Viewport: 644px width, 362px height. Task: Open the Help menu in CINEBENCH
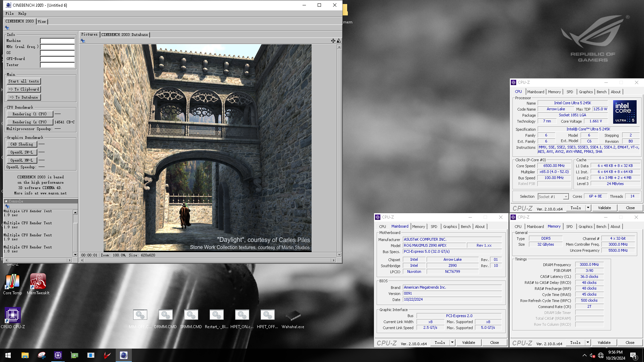(22, 13)
